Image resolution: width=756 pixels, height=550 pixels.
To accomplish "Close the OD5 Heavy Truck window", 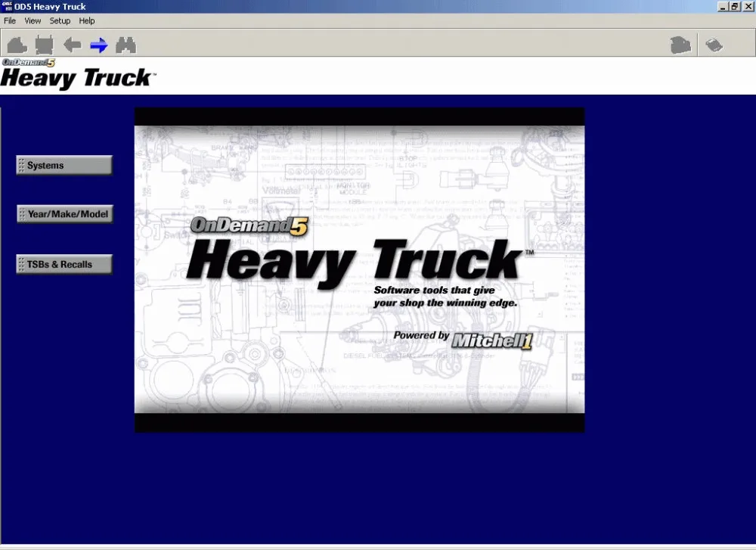I will 748,6.
